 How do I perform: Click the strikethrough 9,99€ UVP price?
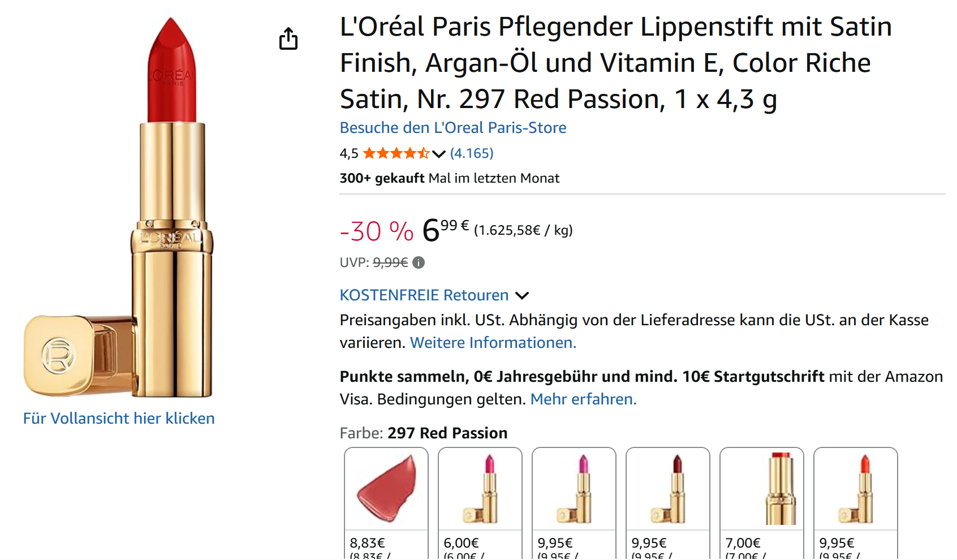[390, 262]
